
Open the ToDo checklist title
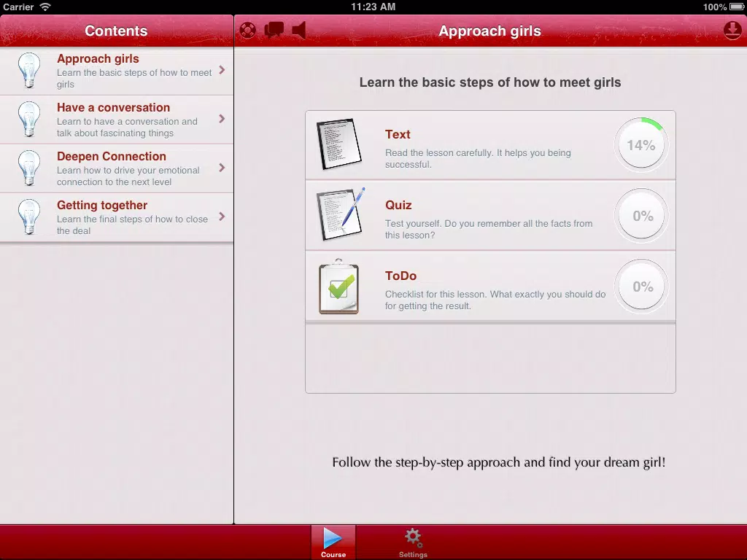coord(400,276)
